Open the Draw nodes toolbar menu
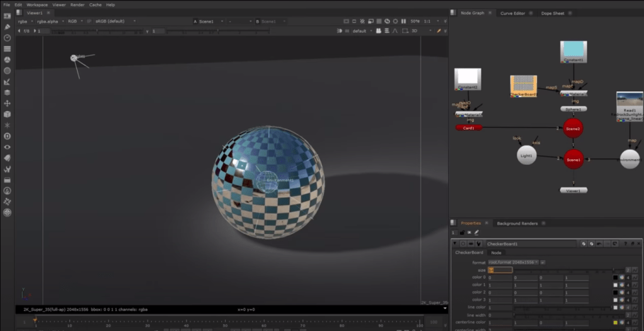This screenshot has height=331, width=644. click(8, 27)
